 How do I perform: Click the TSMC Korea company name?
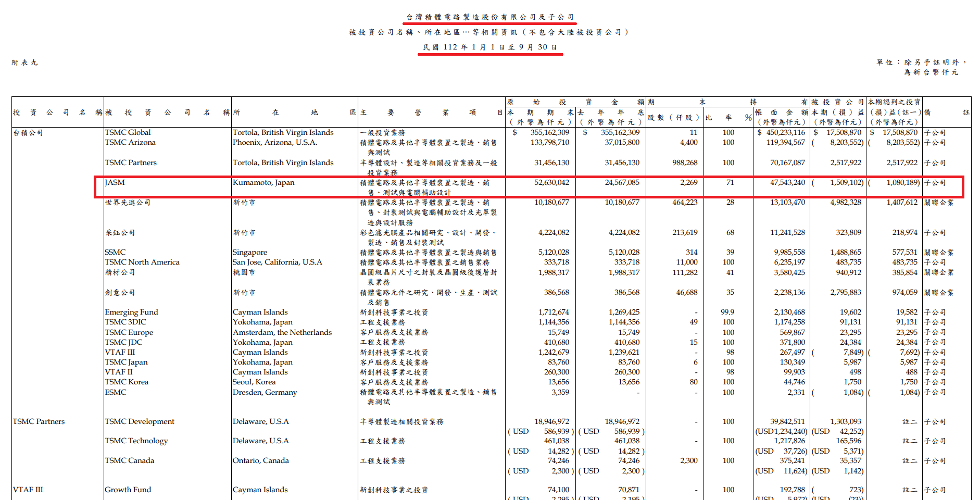point(127,382)
